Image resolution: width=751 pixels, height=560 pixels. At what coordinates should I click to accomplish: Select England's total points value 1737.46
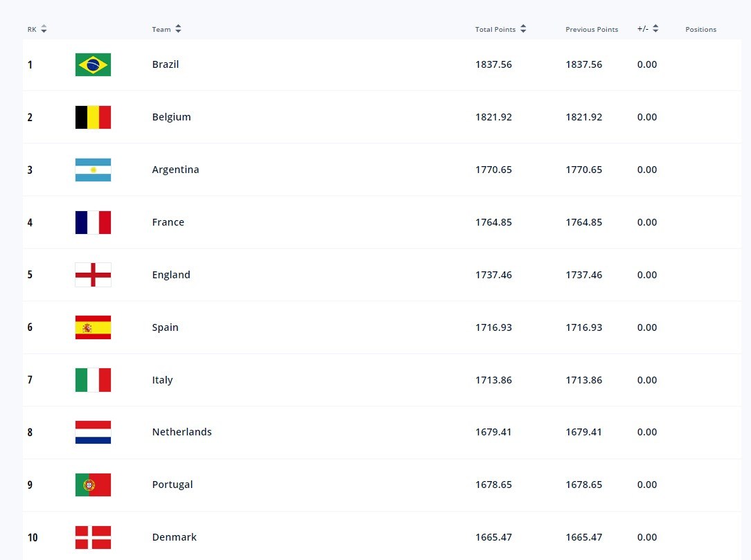(x=493, y=275)
